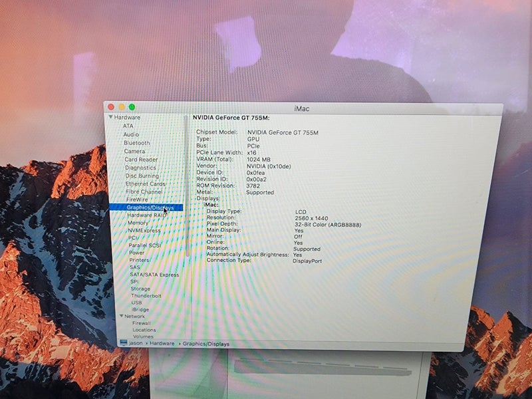This screenshot has width=532, height=399.
Task: Select Volumes under Network
Action: (x=143, y=336)
